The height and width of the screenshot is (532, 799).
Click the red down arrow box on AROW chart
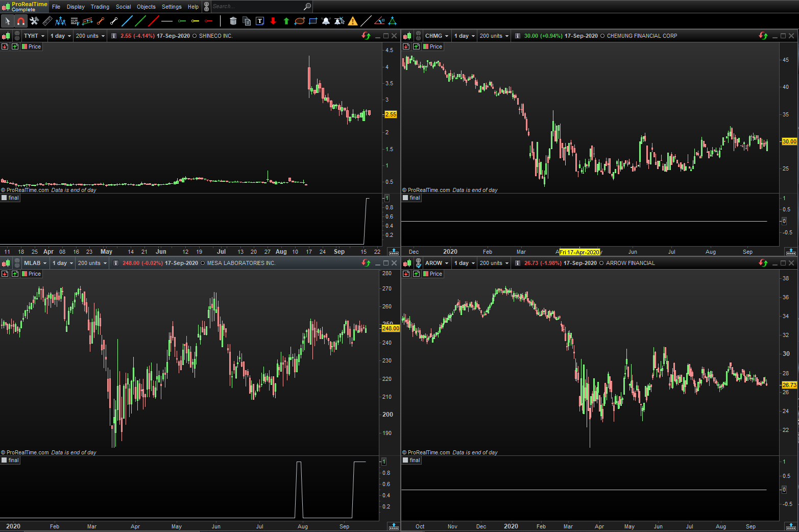tap(406, 274)
